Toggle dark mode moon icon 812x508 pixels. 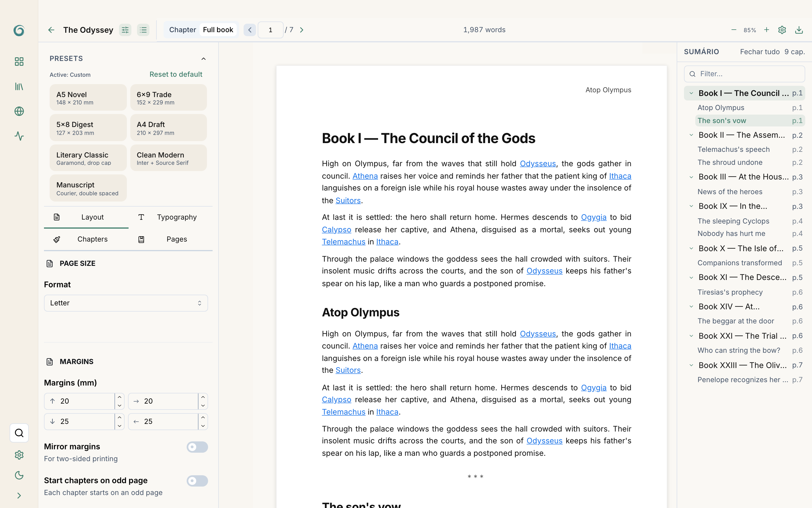tap(19, 475)
